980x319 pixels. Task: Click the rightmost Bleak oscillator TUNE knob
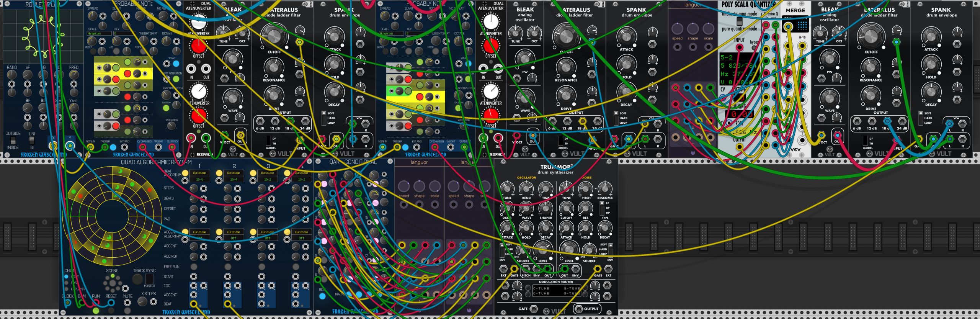(820, 33)
